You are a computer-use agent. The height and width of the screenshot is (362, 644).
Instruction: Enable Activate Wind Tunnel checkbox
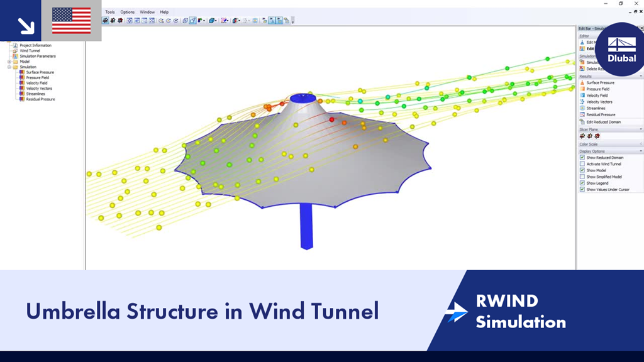582,164
